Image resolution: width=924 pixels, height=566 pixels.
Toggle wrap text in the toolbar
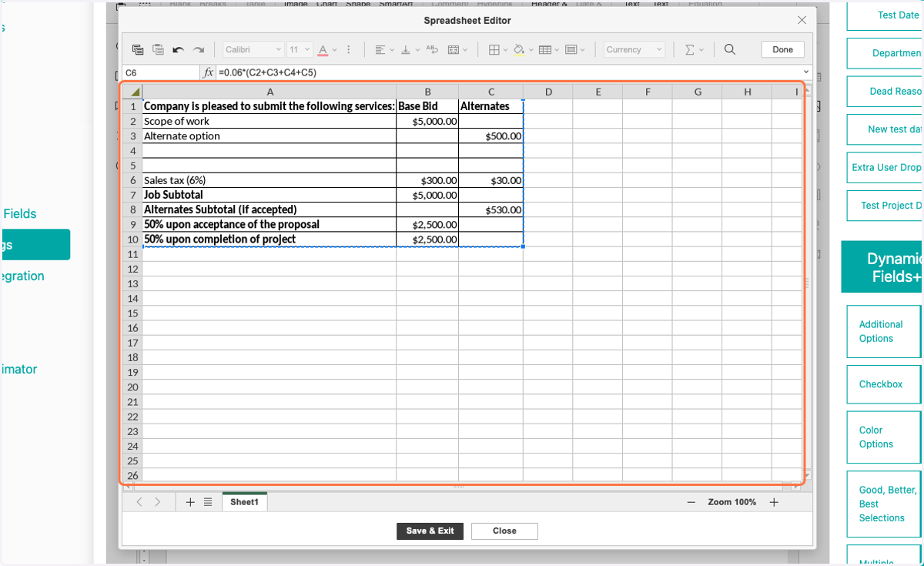click(431, 49)
